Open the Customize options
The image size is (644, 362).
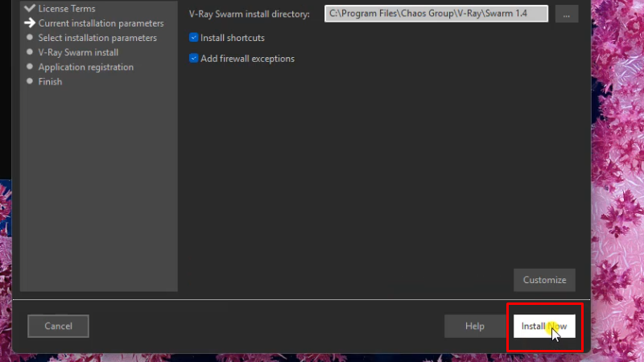click(545, 280)
